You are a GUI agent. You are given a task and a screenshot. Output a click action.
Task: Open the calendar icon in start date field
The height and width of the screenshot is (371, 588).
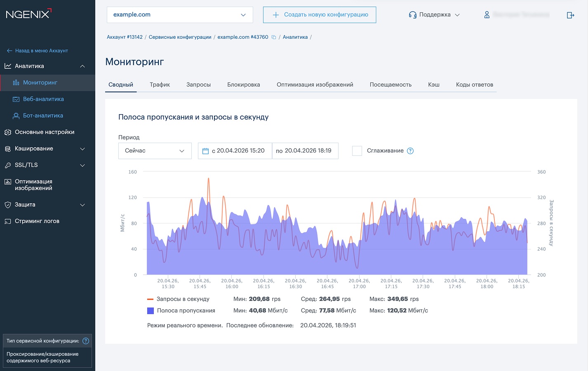(205, 151)
